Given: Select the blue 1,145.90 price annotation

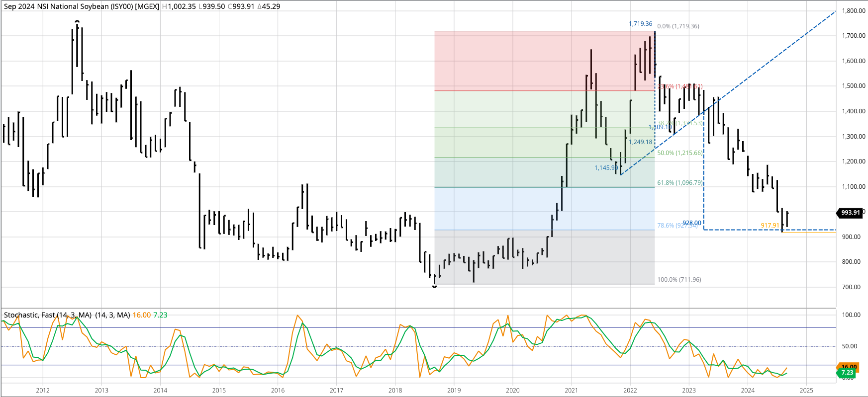Looking at the screenshot, I should 606,168.
